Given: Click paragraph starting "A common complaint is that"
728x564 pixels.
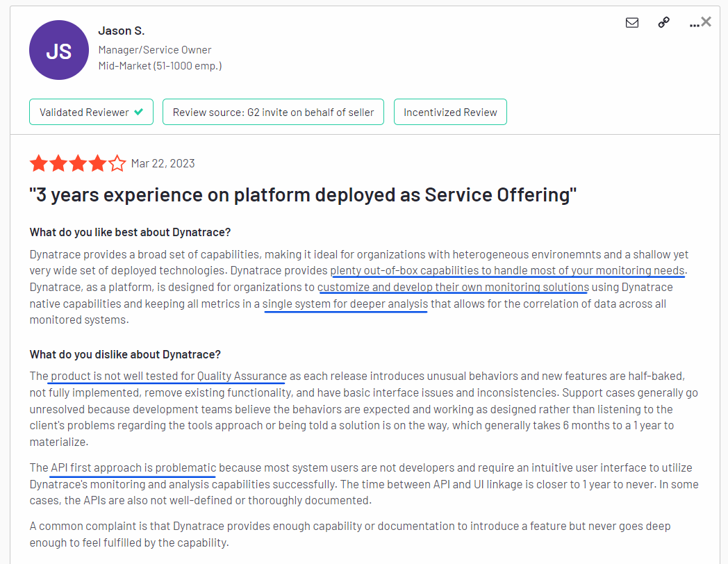Looking at the screenshot, I should pos(350,534).
